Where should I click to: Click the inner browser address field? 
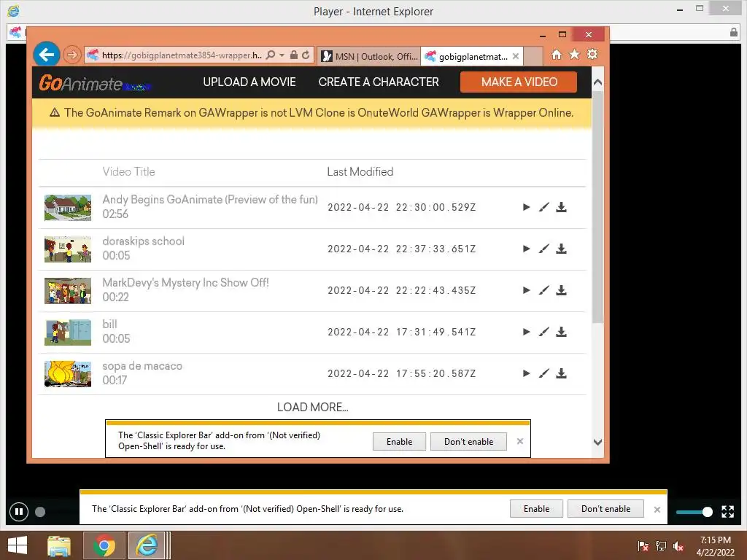(x=182, y=55)
